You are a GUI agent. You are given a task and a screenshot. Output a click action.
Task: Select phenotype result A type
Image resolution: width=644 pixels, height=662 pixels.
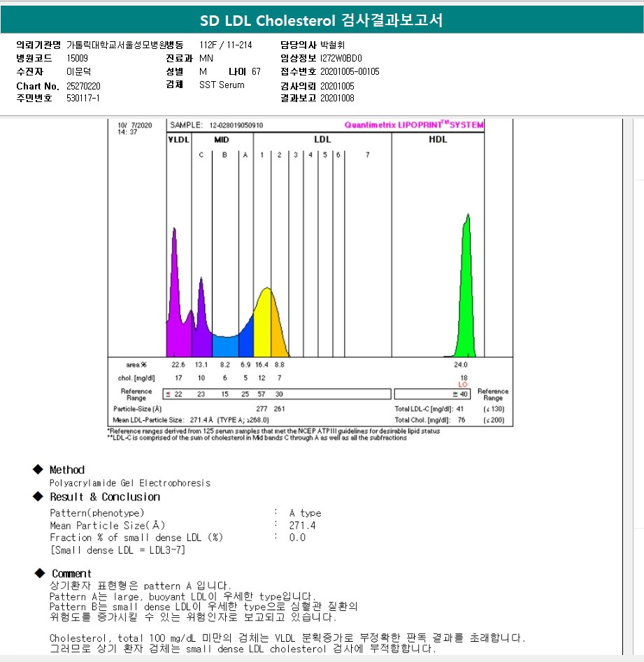306,513
